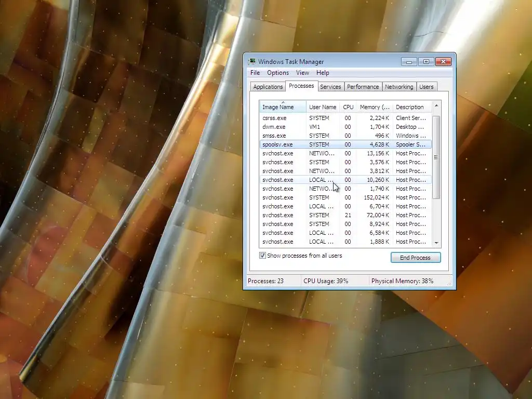This screenshot has height=399, width=532.
Task: Click the Spooler S... description cell
Action: (410, 144)
